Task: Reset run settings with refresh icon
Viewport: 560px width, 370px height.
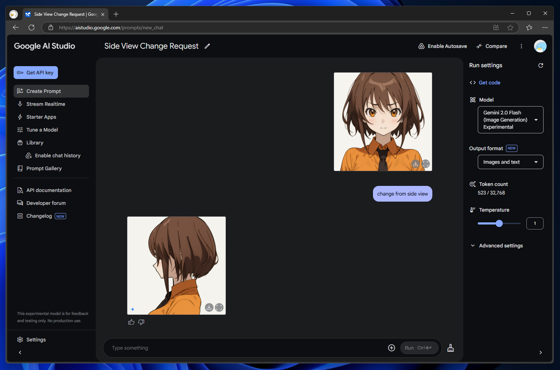Action: point(540,65)
